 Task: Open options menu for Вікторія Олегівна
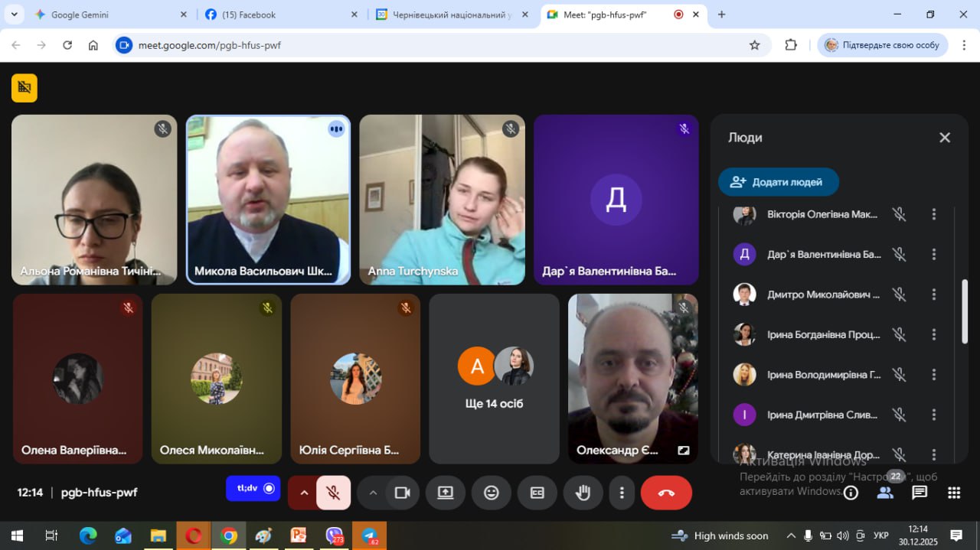(x=934, y=214)
